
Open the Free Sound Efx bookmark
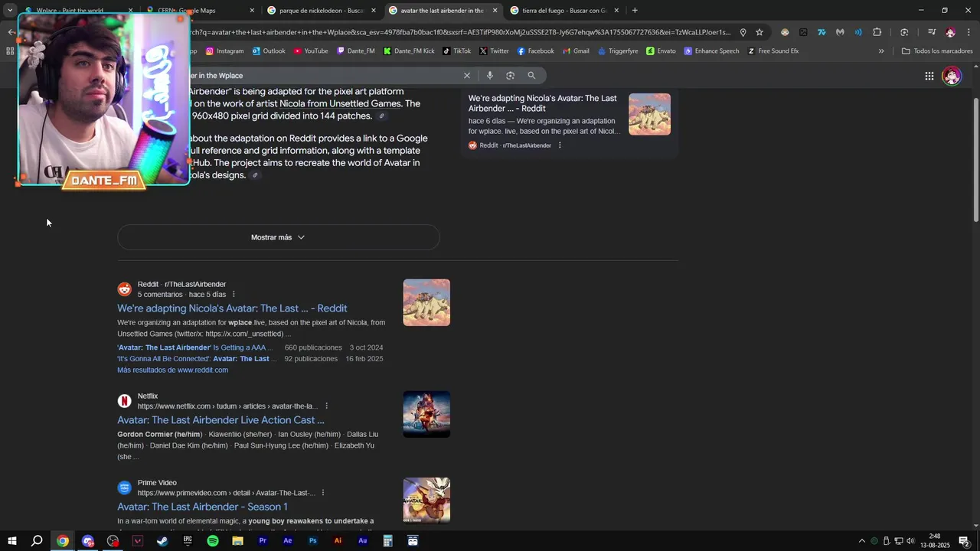tap(773, 51)
